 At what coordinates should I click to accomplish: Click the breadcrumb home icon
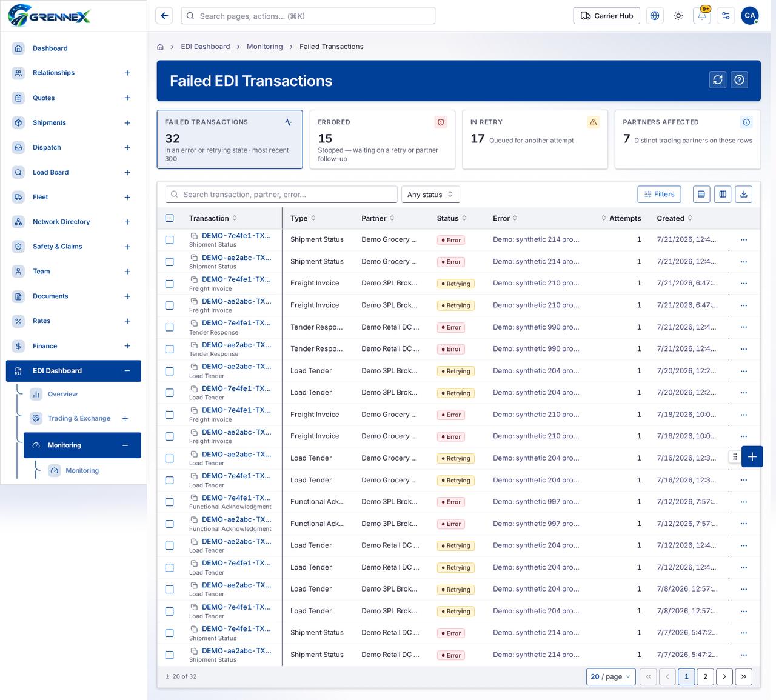(160, 47)
